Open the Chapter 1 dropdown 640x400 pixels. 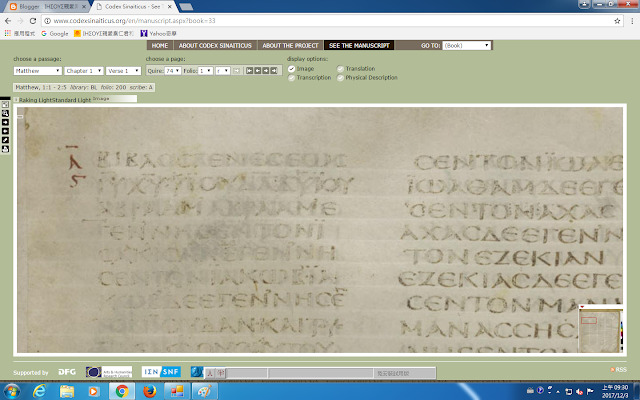coord(84,71)
